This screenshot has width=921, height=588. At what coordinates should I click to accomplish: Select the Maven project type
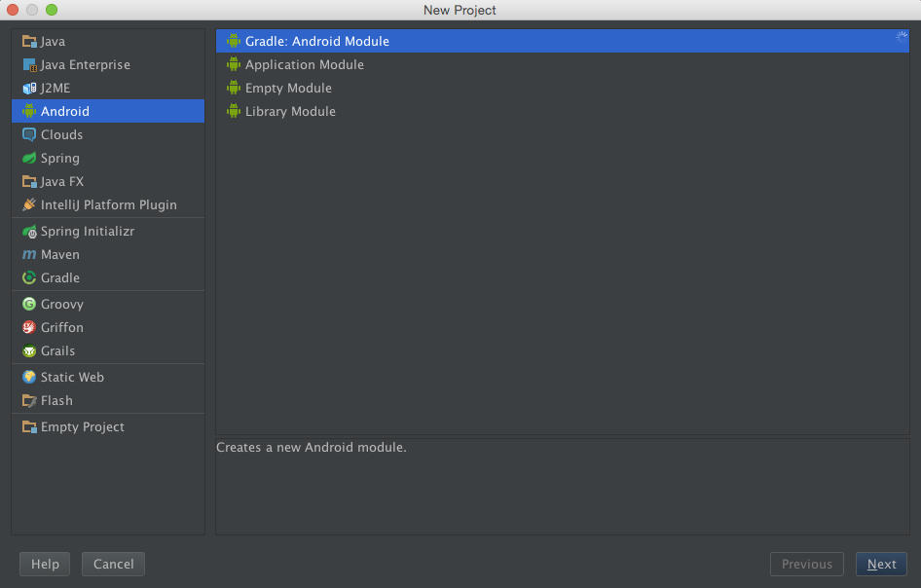pyautogui.click(x=108, y=254)
